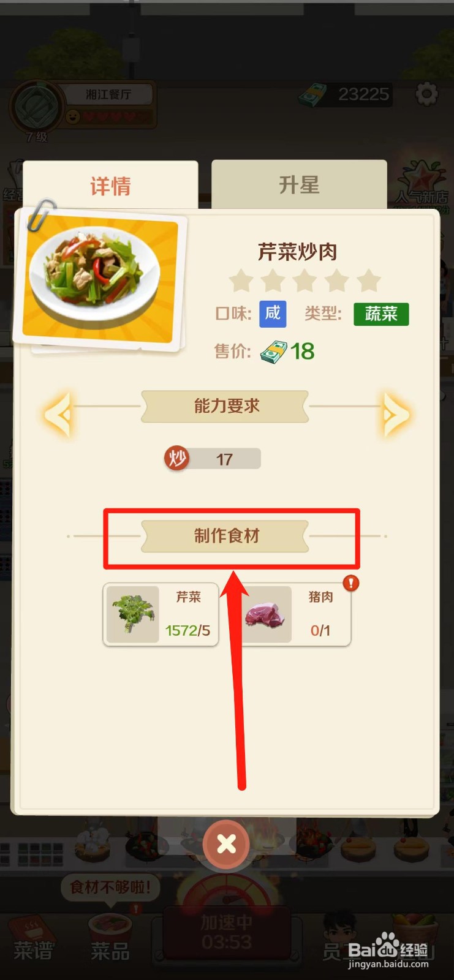Click the red alert badge on 猪肉
This screenshot has width=454, height=980.
[350, 582]
